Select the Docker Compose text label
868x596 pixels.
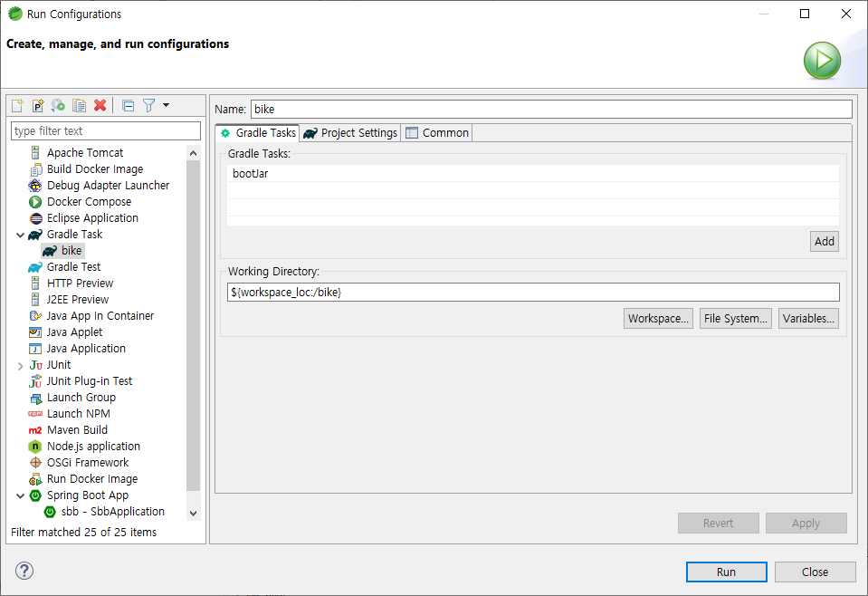click(89, 202)
